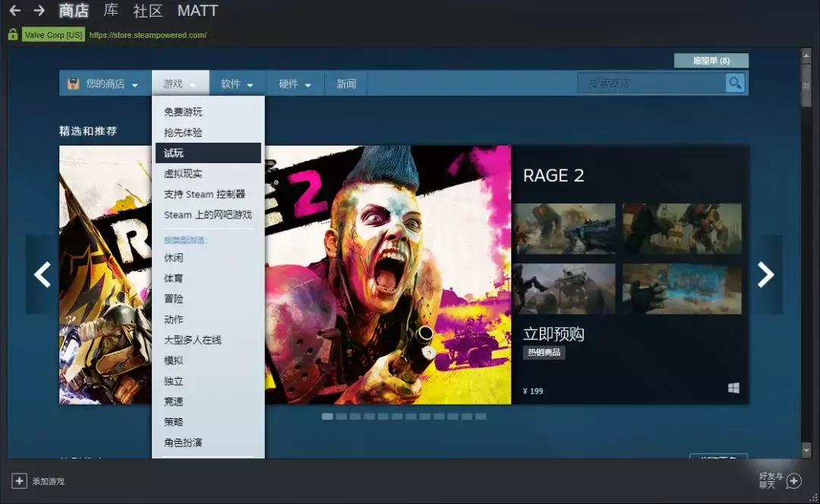820x504 pixels.
Task: Focus the store search input field
Action: [x=651, y=83]
